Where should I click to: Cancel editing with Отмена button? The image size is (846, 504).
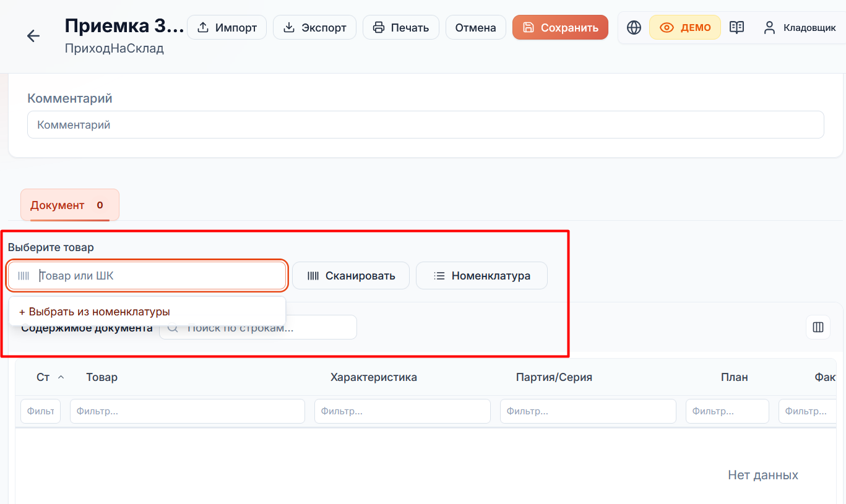tap(476, 27)
